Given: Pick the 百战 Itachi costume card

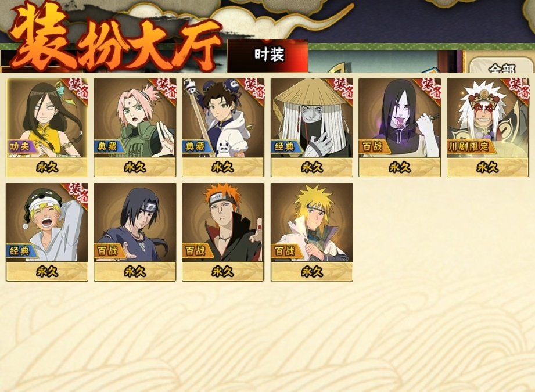Looking at the screenshot, I should [x=135, y=232].
